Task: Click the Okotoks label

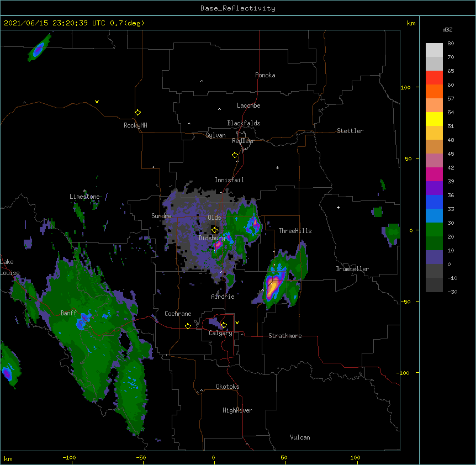Action: (x=228, y=387)
